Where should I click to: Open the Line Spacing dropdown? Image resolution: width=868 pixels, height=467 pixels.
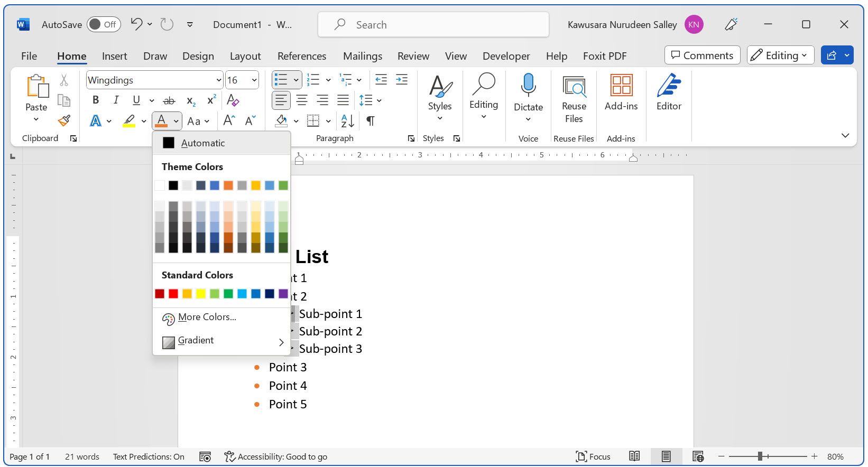(370, 100)
